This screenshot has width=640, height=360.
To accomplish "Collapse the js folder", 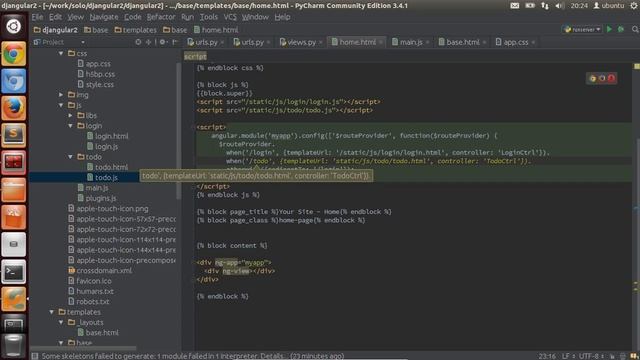I will (61, 105).
